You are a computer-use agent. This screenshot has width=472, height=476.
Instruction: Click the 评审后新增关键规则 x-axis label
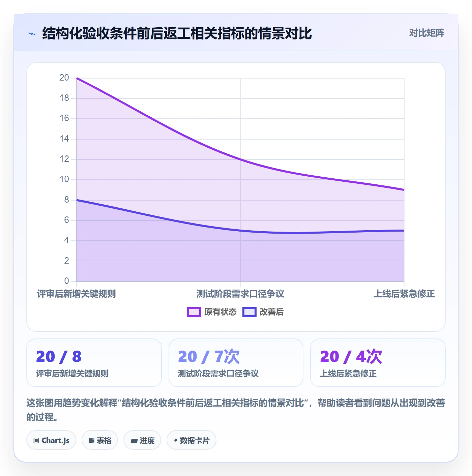pos(77,294)
